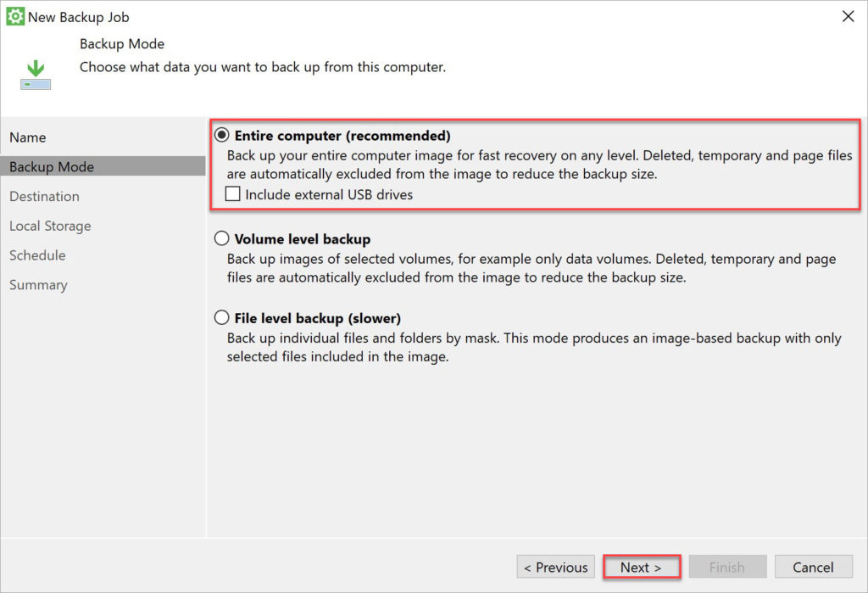This screenshot has width=868, height=593.
Task: Select the Entire computer backup mode
Action: click(220, 134)
